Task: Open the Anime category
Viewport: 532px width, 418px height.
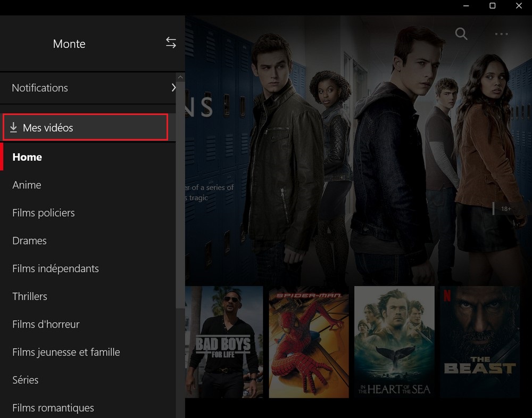Action: click(27, 185)
